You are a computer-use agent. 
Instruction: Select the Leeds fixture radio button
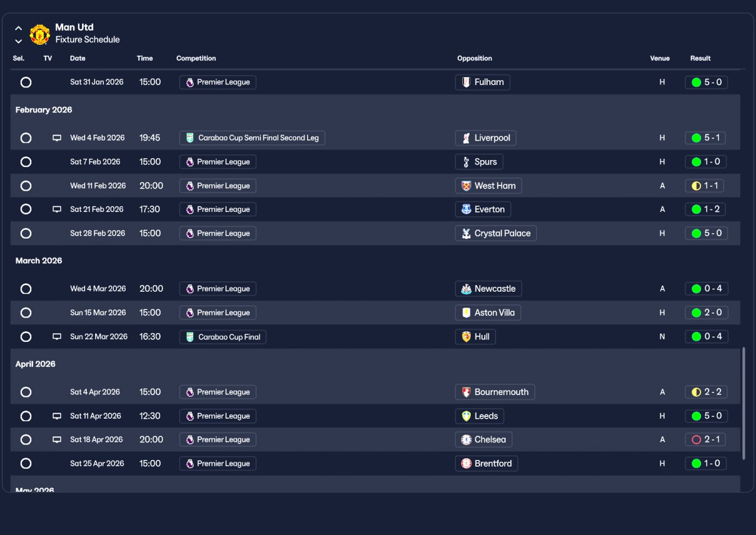tap(26, 416)
